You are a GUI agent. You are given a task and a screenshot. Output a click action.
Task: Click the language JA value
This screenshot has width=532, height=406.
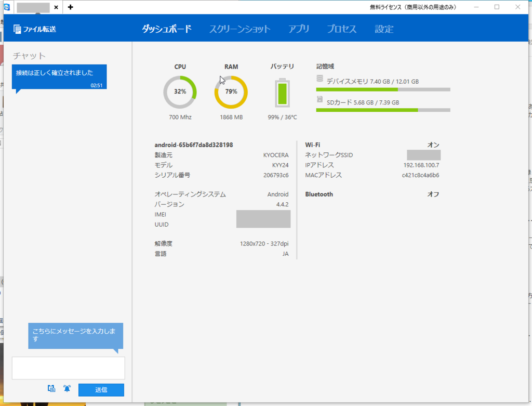(x=285, y=254)
